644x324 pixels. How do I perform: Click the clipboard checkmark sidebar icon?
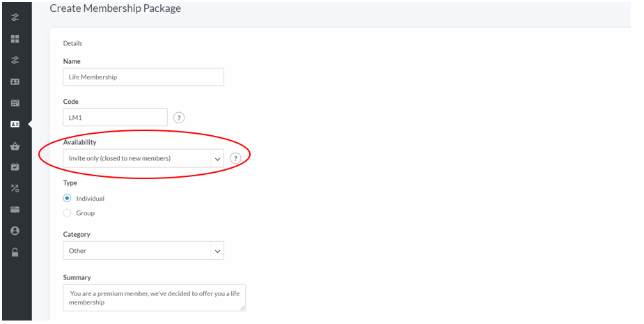coord(15,167)
